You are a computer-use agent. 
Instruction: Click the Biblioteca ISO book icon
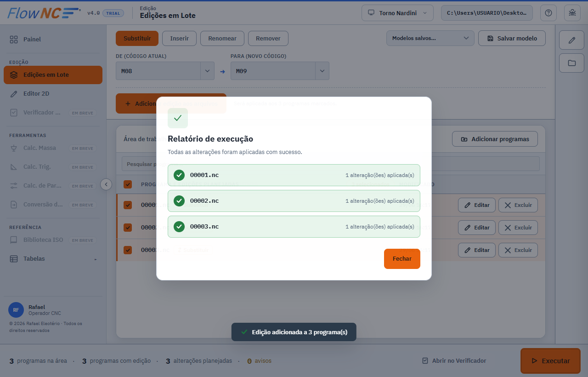[14, 240]
